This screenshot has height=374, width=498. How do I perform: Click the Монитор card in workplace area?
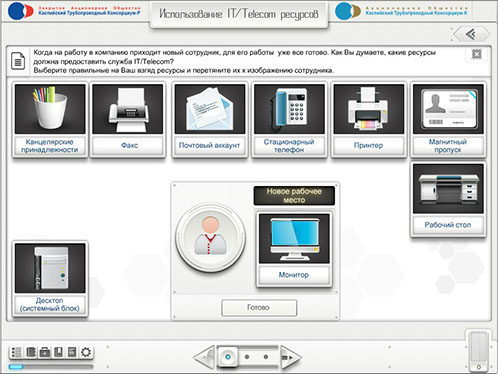point(294,249)
